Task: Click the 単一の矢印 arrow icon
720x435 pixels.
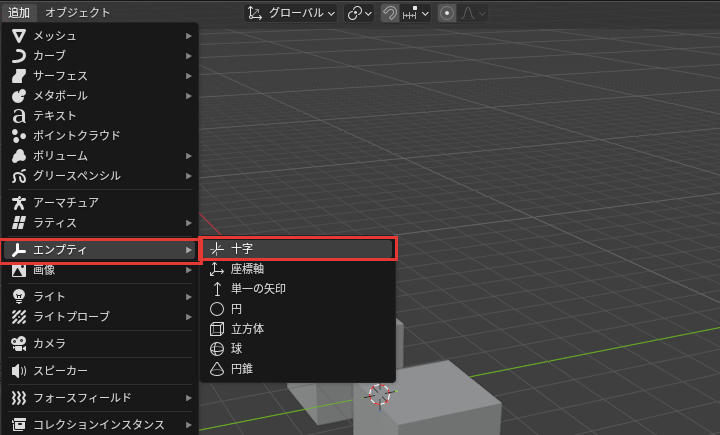Action: [x=217, y=289]
